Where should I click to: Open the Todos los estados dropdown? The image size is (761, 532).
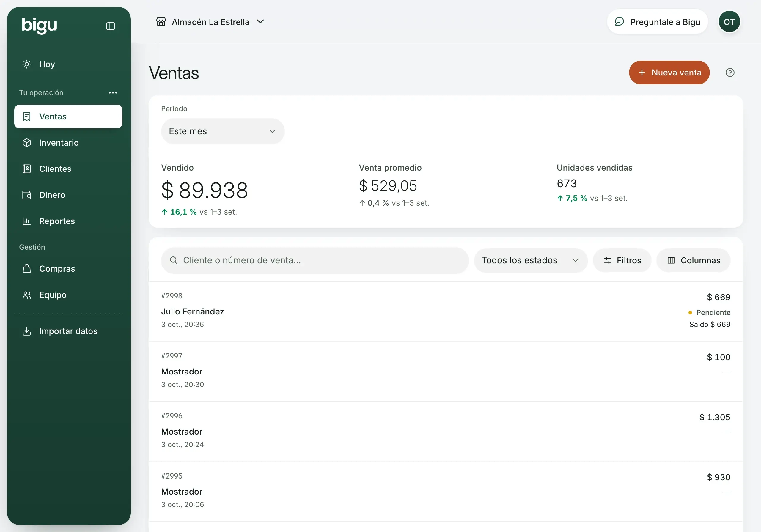(x=530, y=260)
